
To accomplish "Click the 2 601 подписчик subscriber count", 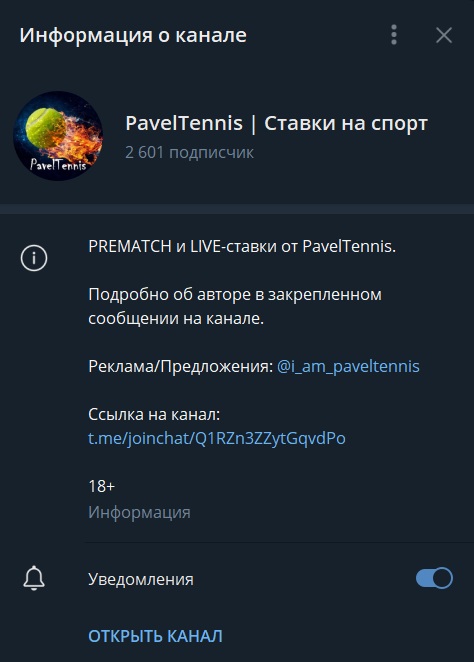I will click(x=190, y=152).
